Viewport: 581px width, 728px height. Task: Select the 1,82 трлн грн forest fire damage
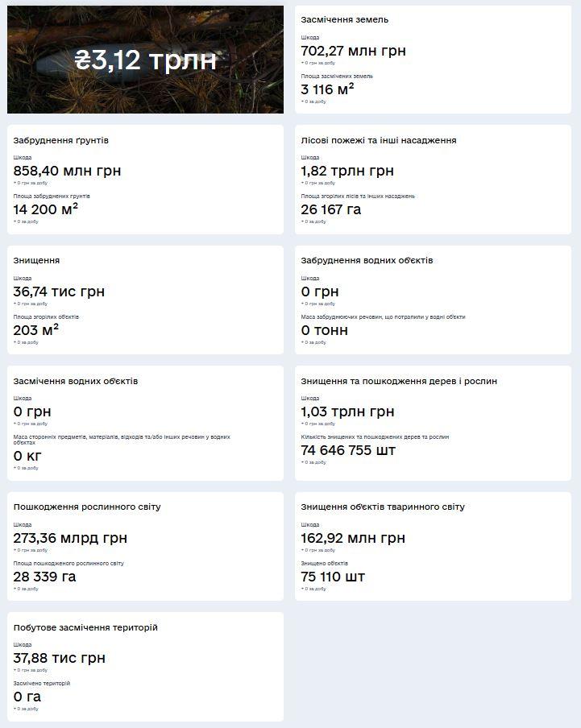347,171
